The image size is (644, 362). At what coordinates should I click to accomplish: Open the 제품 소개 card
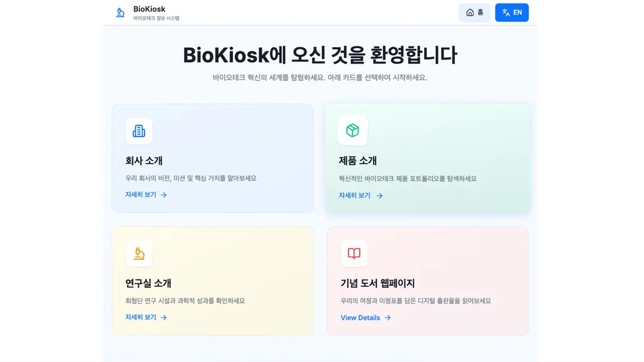click(428, 158)
